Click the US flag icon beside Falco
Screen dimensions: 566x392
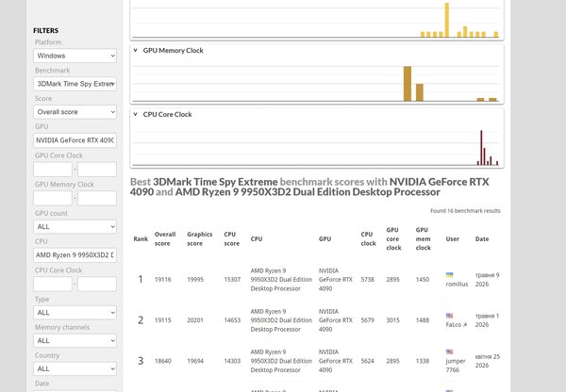449,316
